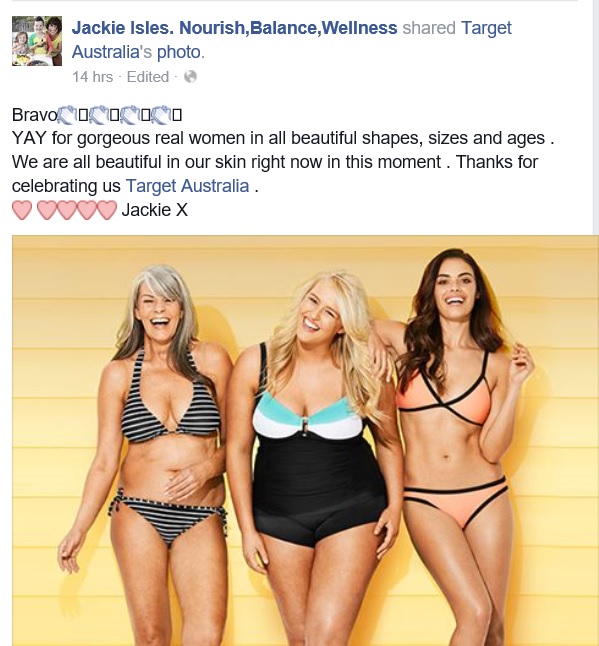Click the "YAY for gorgeous real women" sentence

(x=282, y=138)
